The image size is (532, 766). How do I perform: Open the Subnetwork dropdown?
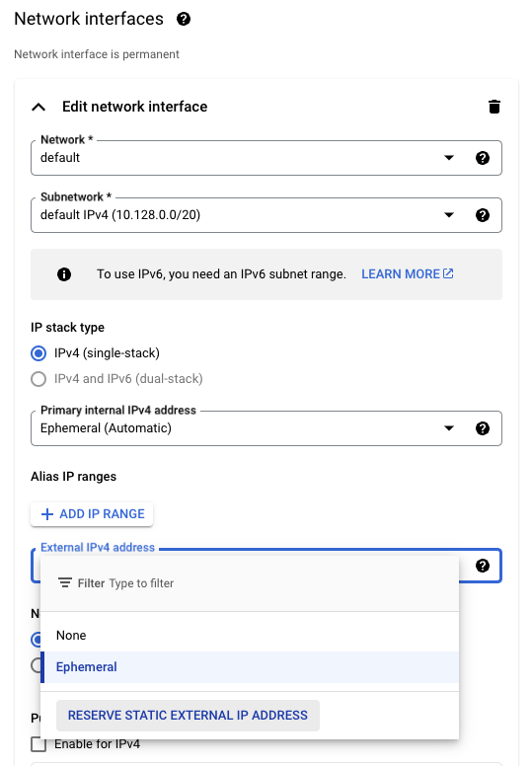click(266, 215)
